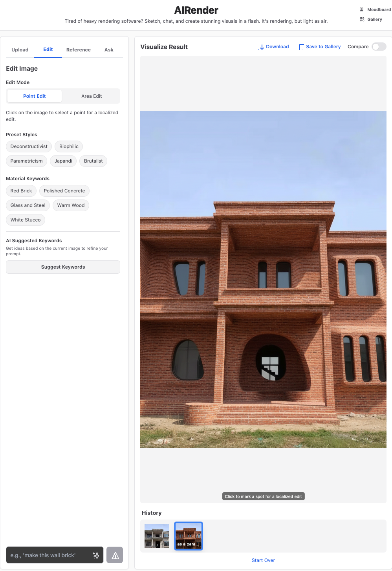Click the sparkle enhance-prompt icon
Image resolution: width=392 pixels, height=571 pixels.
96,555
